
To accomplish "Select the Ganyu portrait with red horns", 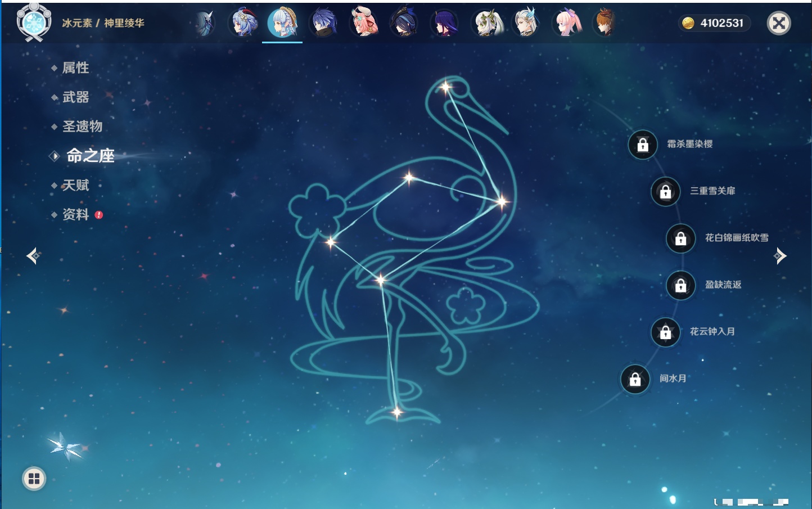I will (x=243, y=23).
